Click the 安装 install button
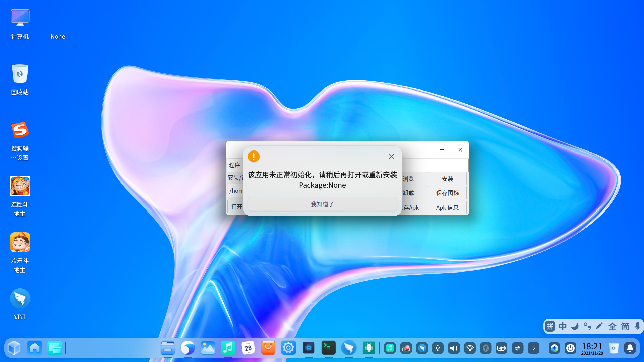644x362 pixels. [x=447, y=179]
